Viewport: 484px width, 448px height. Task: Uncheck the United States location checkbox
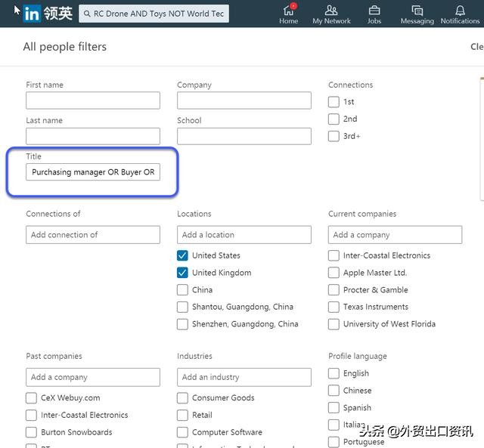pos(182,255)
